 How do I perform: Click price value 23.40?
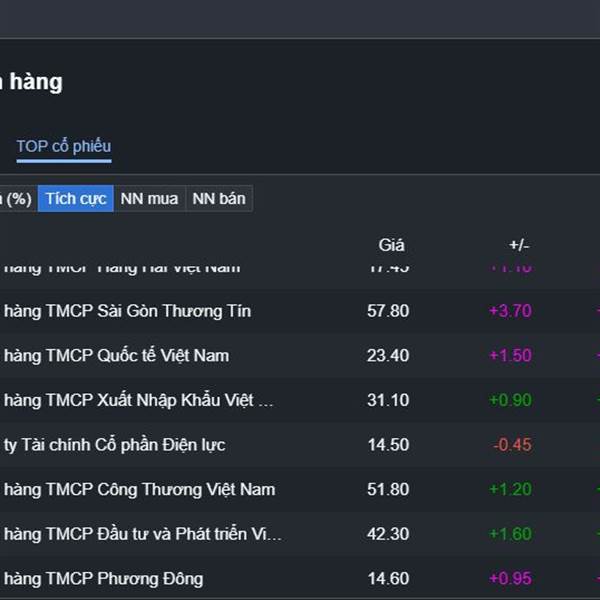pyautogui.click(x=388, y=355)
